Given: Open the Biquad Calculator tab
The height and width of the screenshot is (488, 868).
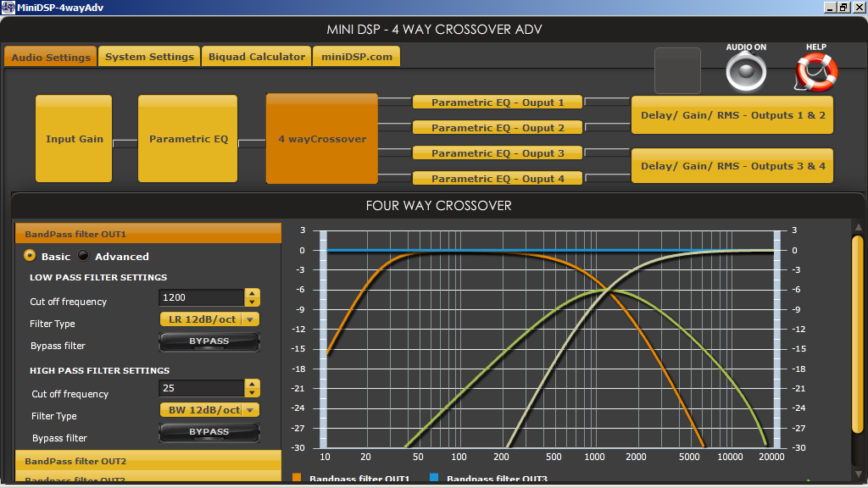Looking at the screenshot, I should (x=256, y=57).
